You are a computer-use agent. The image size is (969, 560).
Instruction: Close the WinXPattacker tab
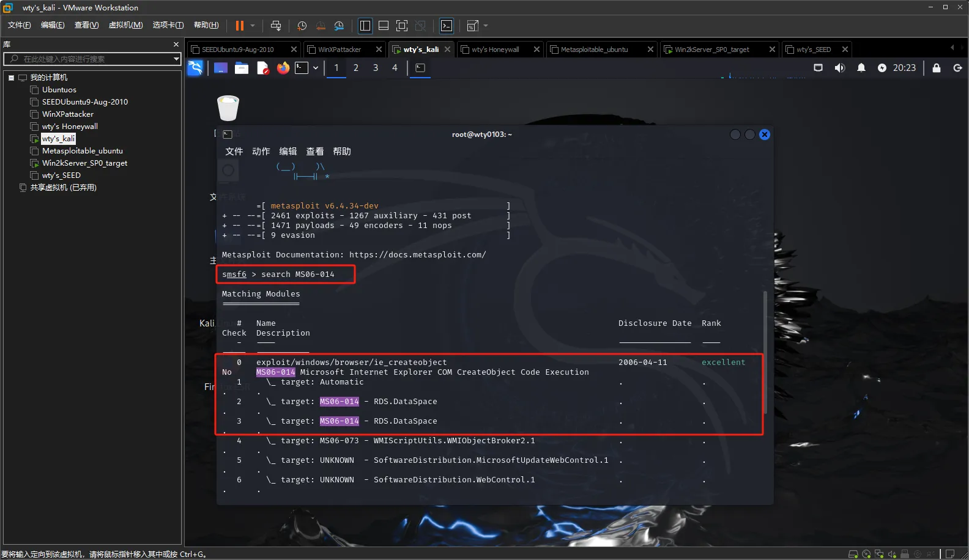point(379,50)
